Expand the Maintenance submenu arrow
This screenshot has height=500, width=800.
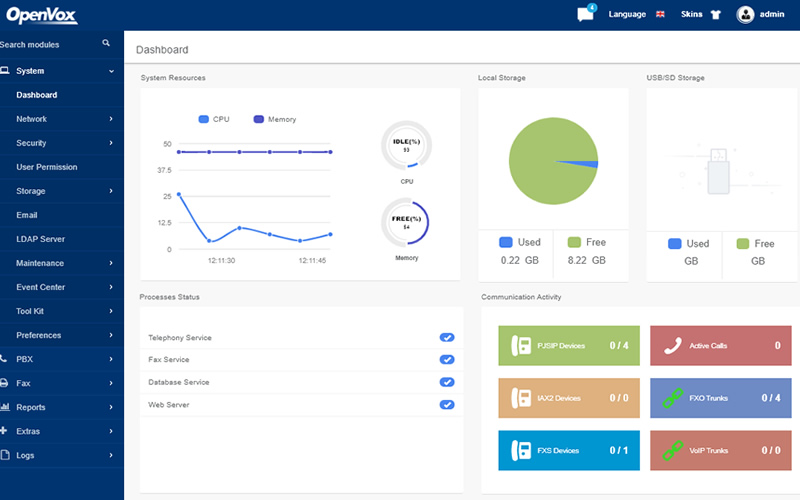111,263
